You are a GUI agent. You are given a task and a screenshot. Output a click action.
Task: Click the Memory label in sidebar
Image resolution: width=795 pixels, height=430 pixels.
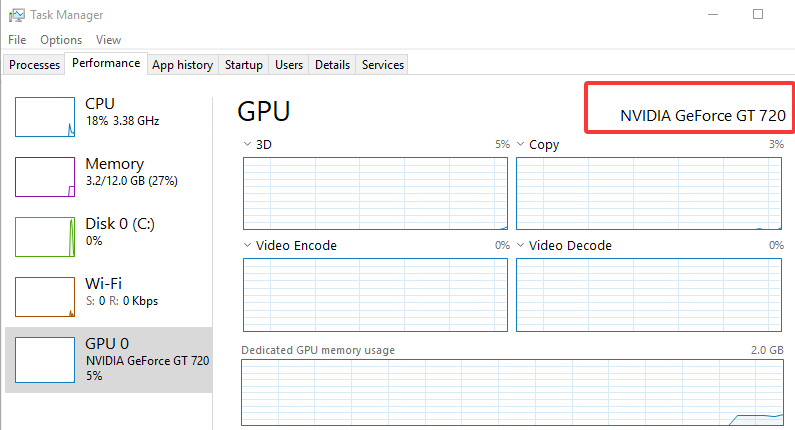[x=115, y=164]
